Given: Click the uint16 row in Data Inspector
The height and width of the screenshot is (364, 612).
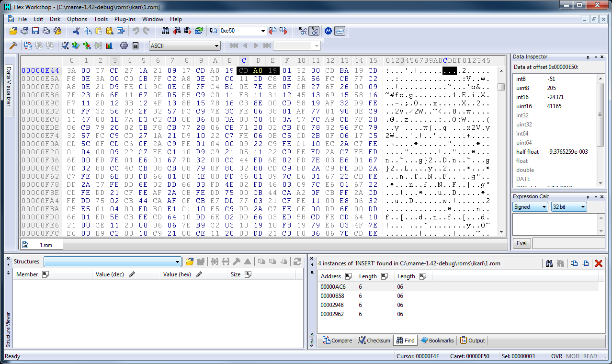Looking at the screenshot, I should click(x=555, y=106).
